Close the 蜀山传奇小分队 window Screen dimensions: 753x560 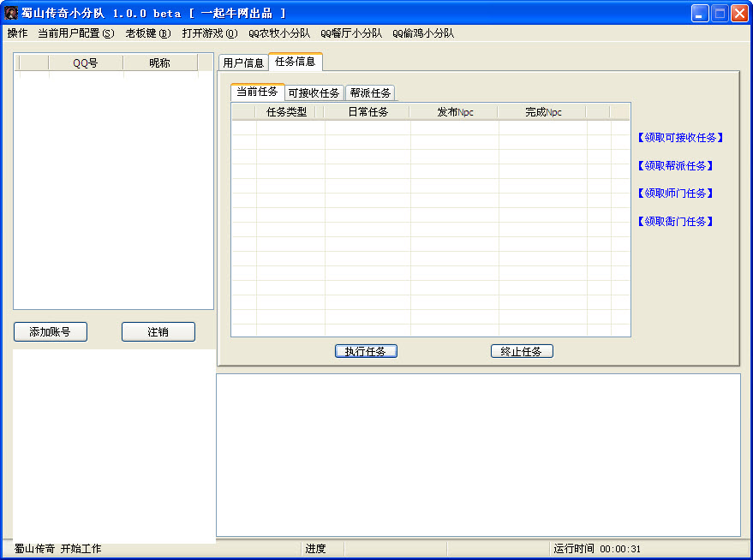[x=739, y=14]
